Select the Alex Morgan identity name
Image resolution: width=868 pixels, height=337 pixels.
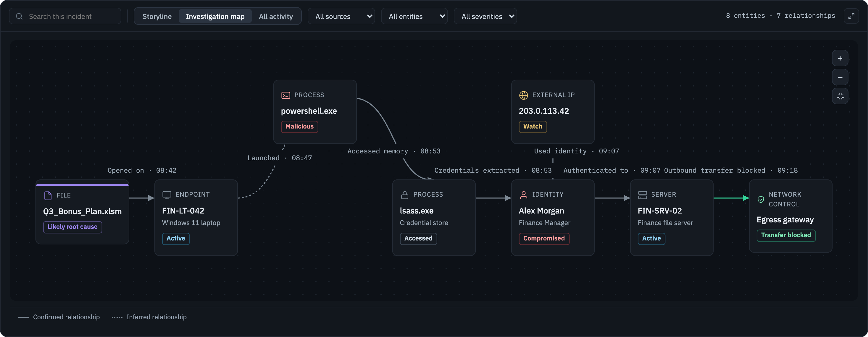coord(541,211)
